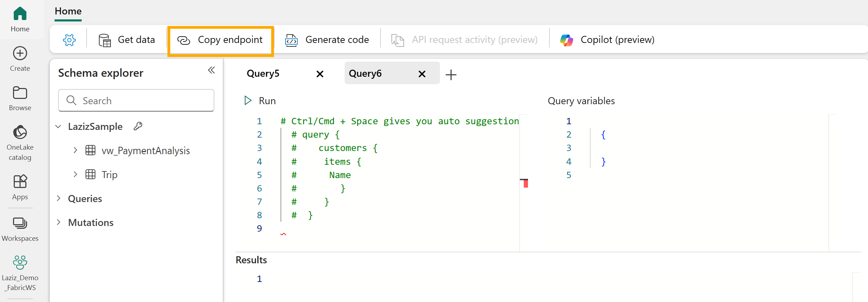The width and height of the screenshot is (868, 302).
Task: Close the Query5 tab
Action: click(x=320, y=74)
